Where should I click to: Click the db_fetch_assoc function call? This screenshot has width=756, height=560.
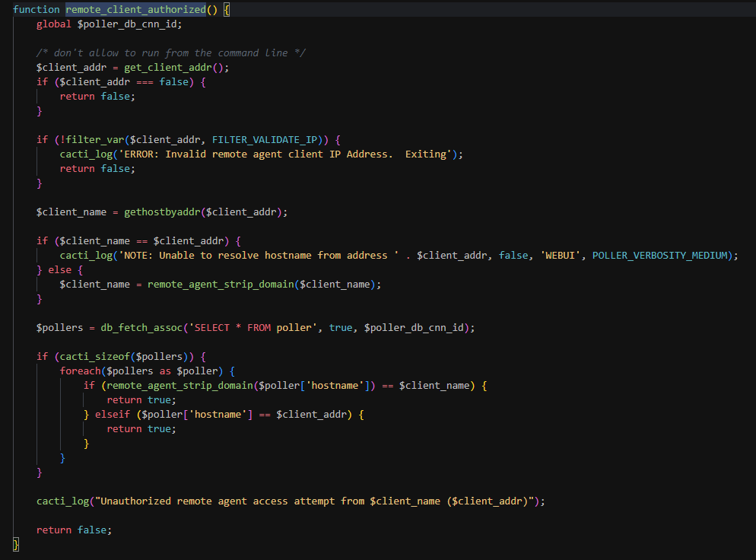click(x=141, y=328)
